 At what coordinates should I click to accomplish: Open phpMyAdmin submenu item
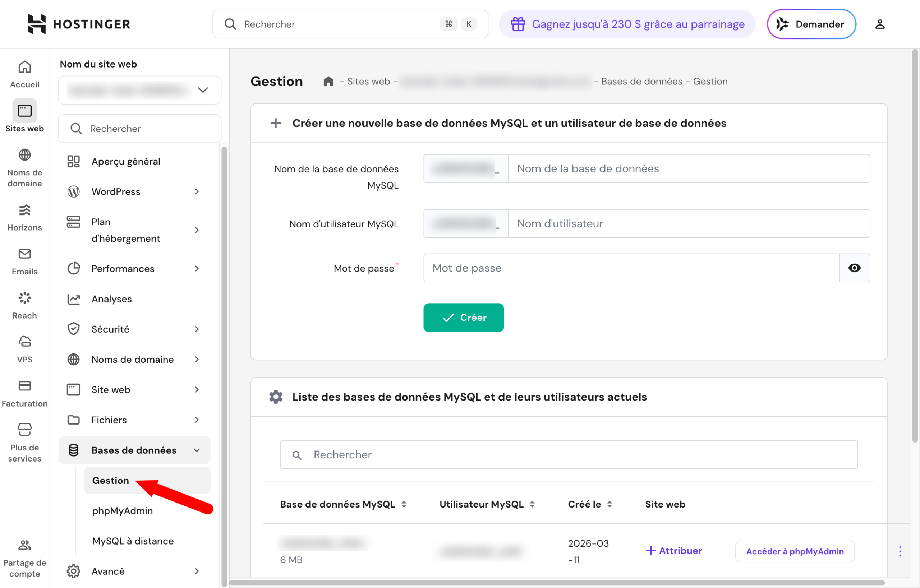point(147,510)
